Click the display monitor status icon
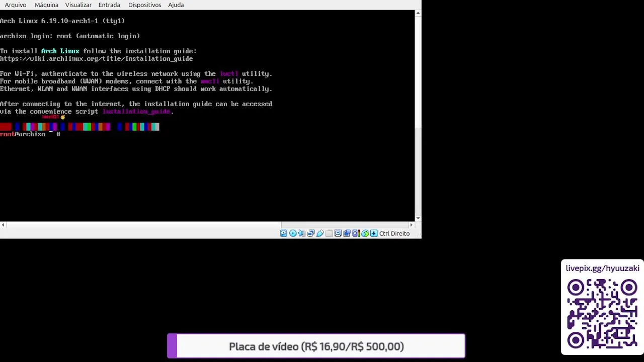This screenshot has height=362, width=644. (x=338, y=233)
